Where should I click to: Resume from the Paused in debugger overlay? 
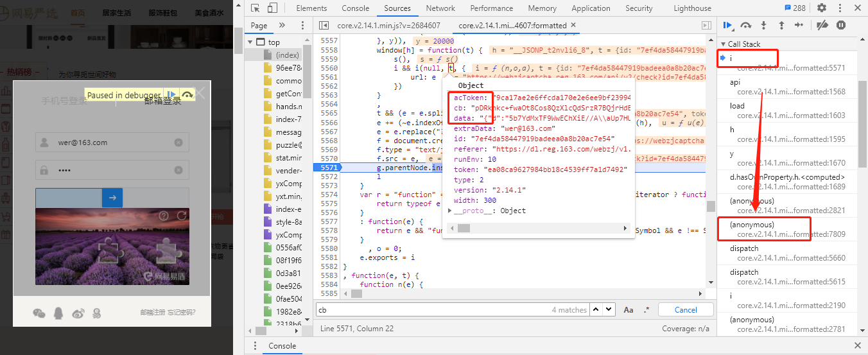click(171, 95)
